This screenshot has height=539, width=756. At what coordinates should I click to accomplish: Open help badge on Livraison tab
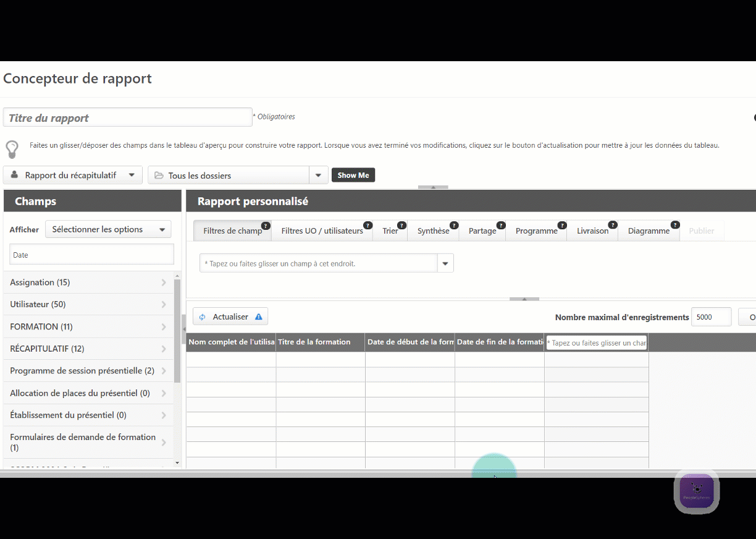(x=613, y=226)
